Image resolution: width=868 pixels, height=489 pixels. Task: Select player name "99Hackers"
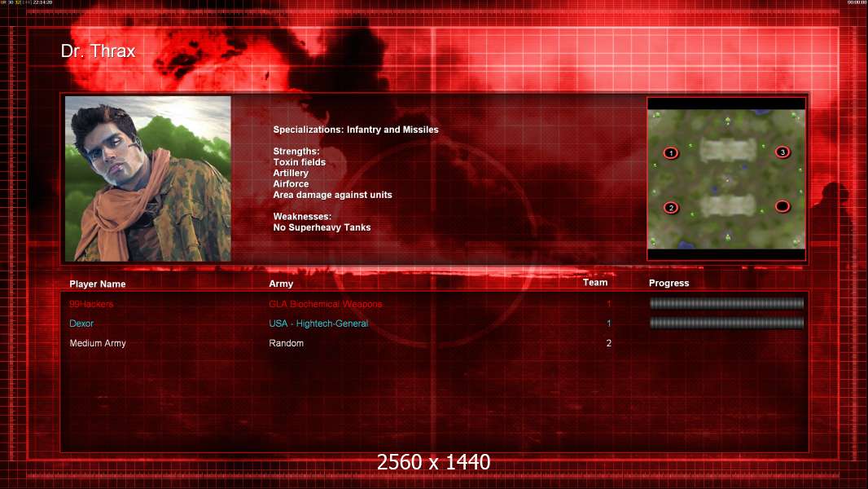pyautogui.click(x=91, y=304)
